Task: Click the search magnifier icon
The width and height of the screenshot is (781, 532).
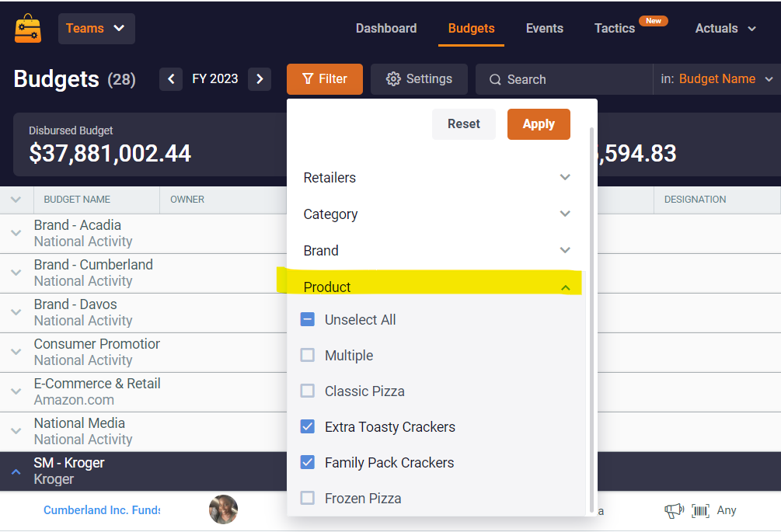Action: (x=495, y=79)
